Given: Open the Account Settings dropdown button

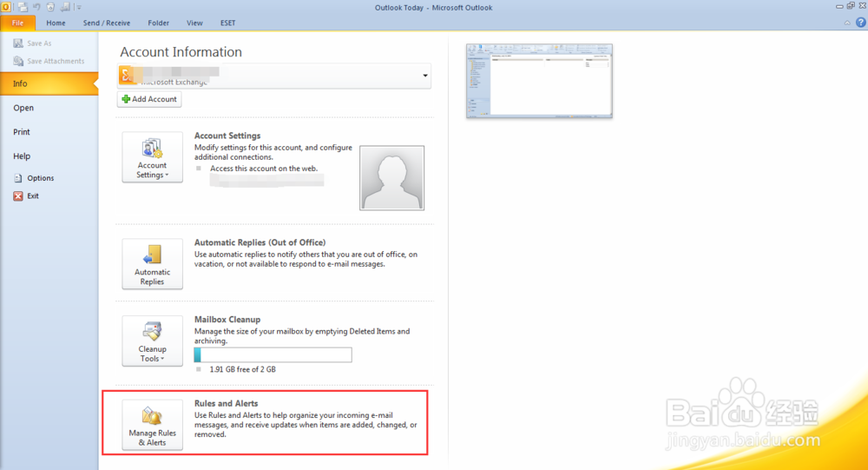Looking at the screenshot, I should coord(152,157).
